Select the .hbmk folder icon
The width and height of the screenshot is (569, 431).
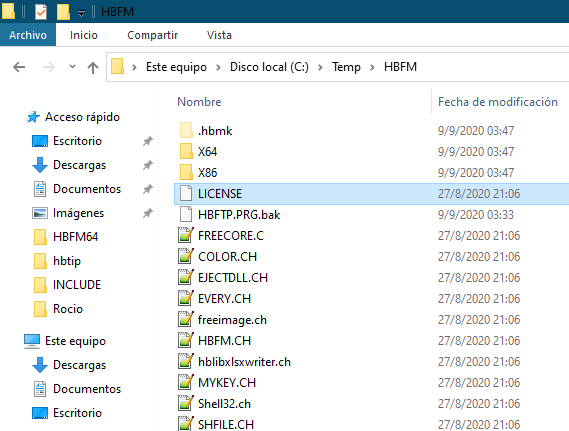click(186, 130)
